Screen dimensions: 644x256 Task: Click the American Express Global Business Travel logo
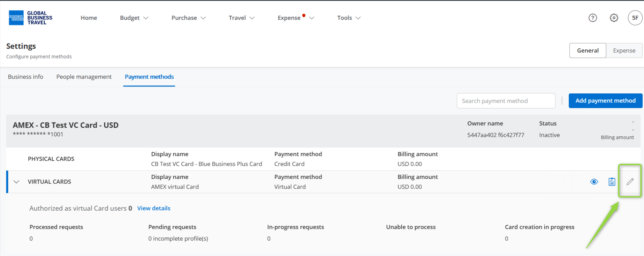click(31, 18)
